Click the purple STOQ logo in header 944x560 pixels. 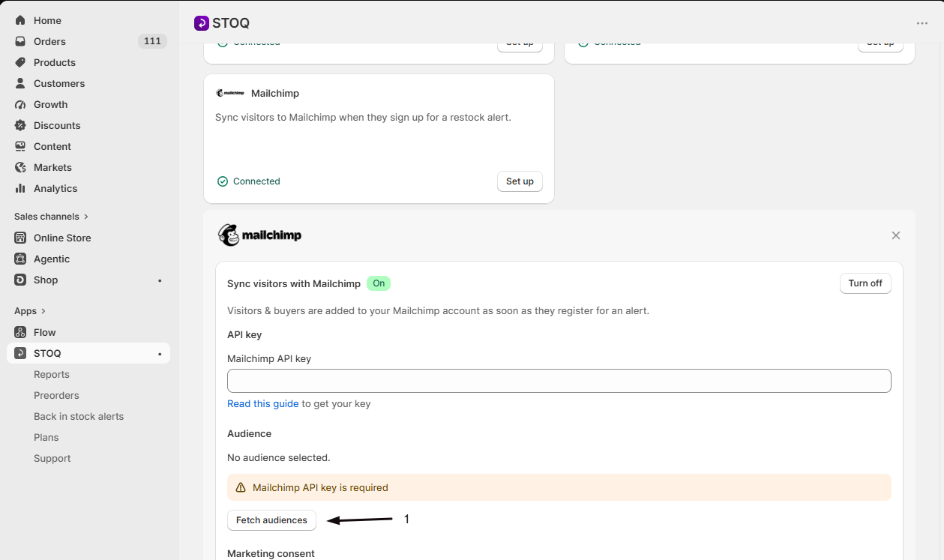point(202,23)
